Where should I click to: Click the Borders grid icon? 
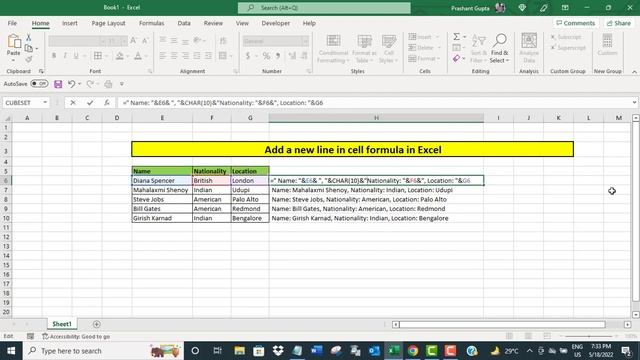pyautogui.click(x=98, y=56)
